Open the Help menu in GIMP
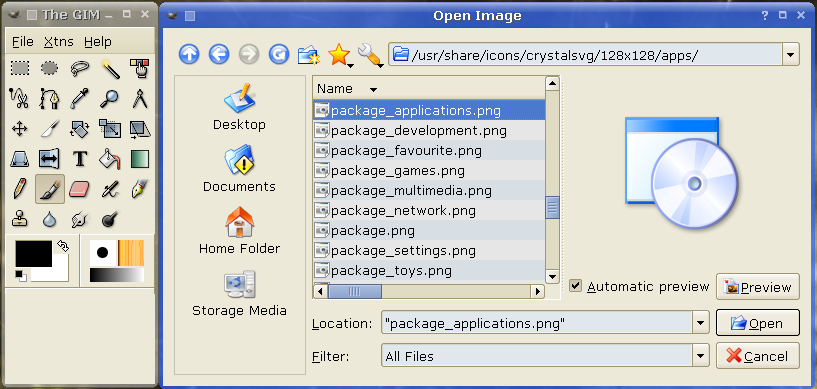 [97, 41]
